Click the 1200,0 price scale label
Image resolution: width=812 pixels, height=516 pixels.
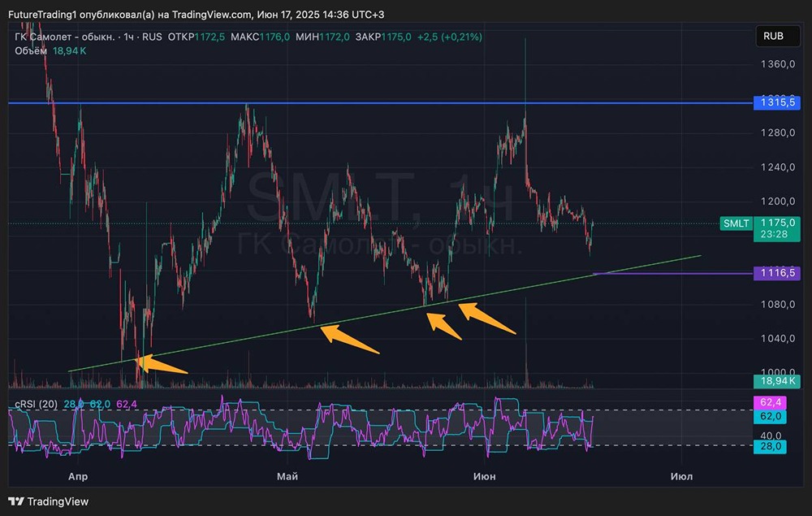pos(778,201)
